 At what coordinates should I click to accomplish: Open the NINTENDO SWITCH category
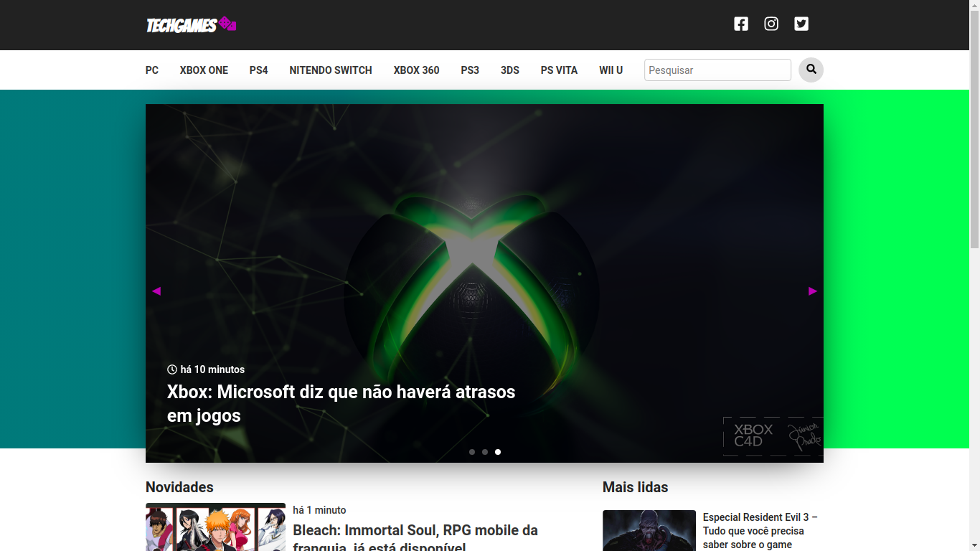click(x=331, y=70)
